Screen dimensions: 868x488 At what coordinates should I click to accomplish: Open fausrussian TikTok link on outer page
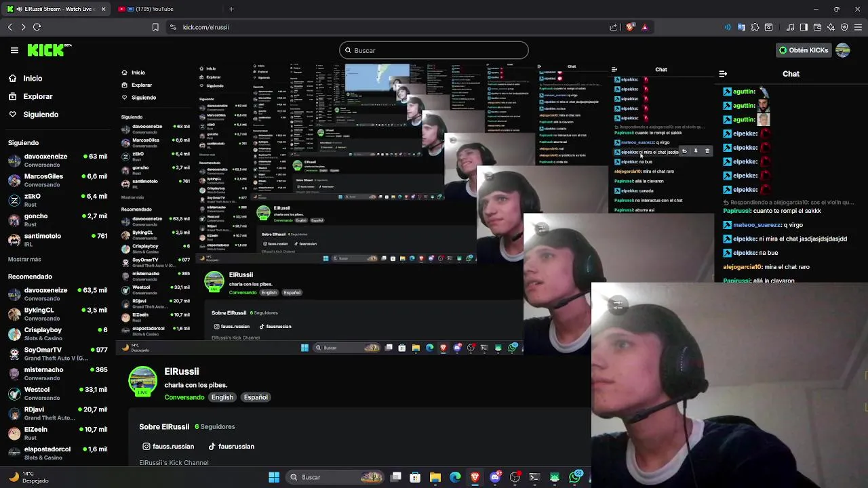[x=231, y=447]
